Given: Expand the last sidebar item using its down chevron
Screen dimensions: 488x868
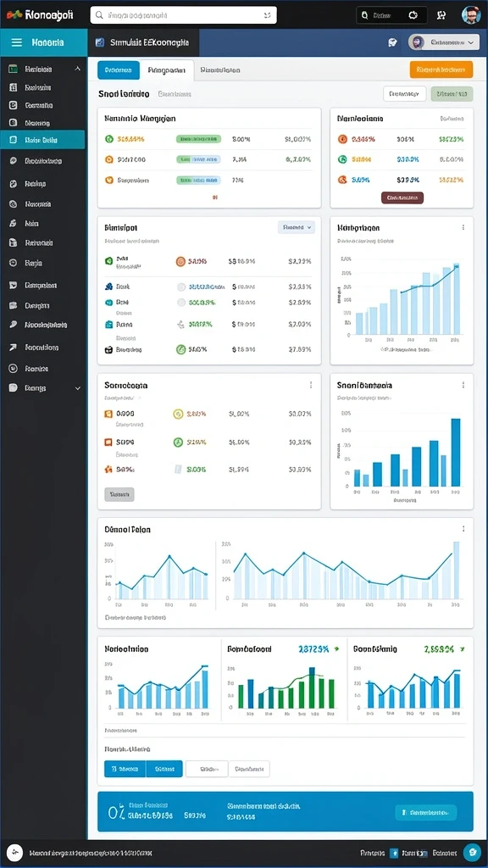Looking at the screenshot, I should (77, 388).
